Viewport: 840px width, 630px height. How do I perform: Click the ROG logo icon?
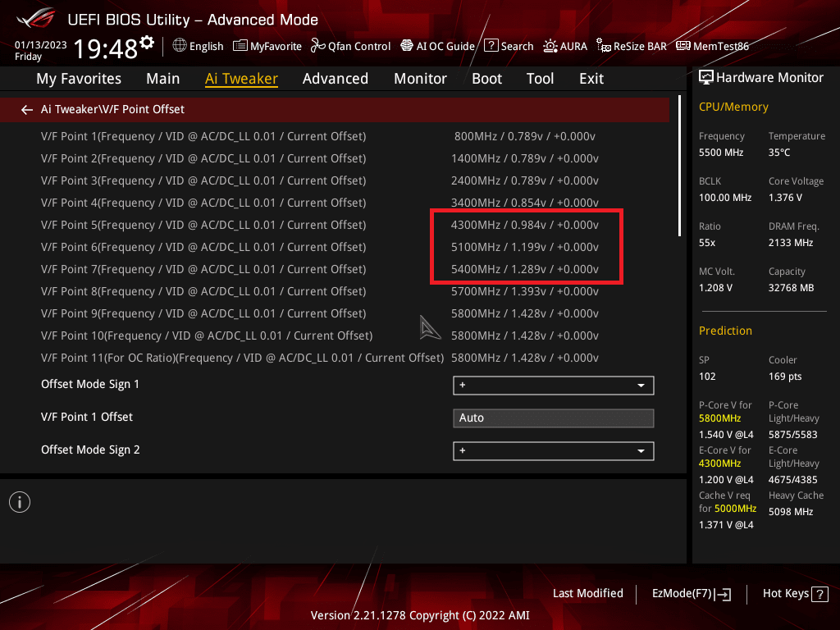(x=36, y=19)
